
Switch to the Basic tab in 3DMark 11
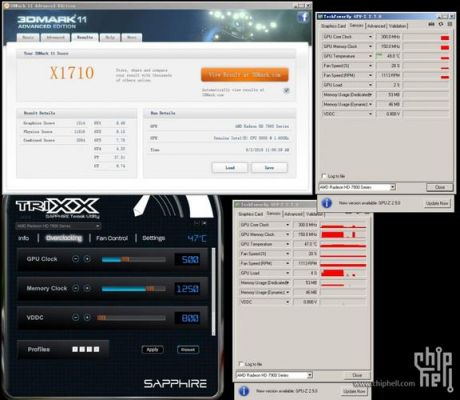(x=28, y=37)
